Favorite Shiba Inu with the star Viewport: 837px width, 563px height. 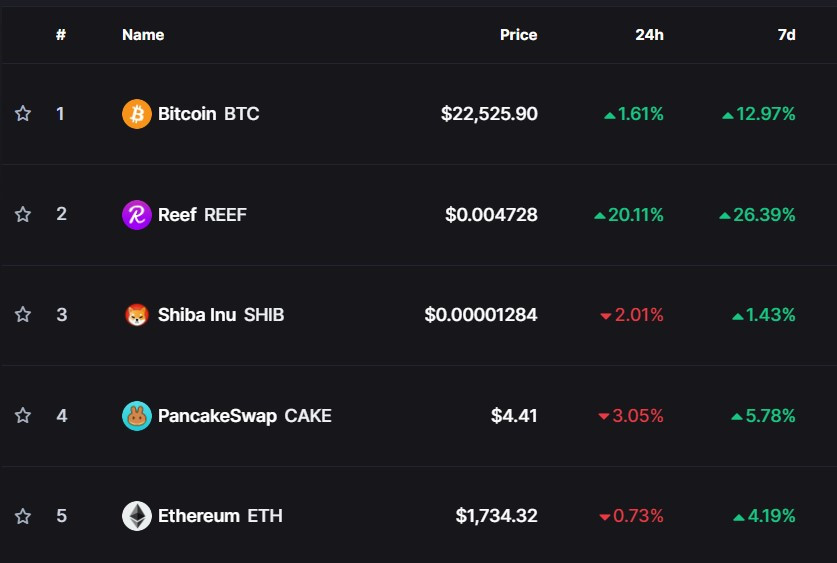[23, 315]
